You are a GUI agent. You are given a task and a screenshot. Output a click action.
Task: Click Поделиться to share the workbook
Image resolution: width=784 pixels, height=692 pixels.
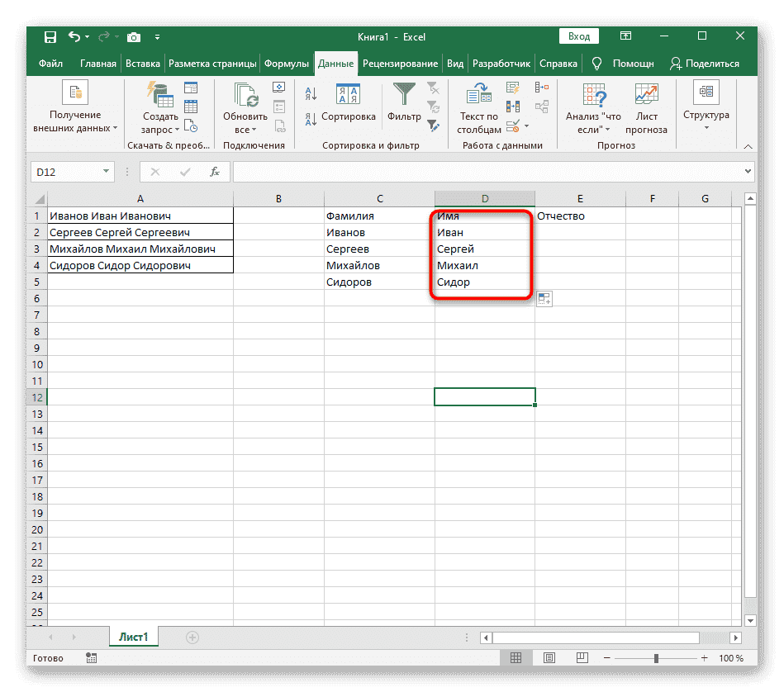[706, 63]
